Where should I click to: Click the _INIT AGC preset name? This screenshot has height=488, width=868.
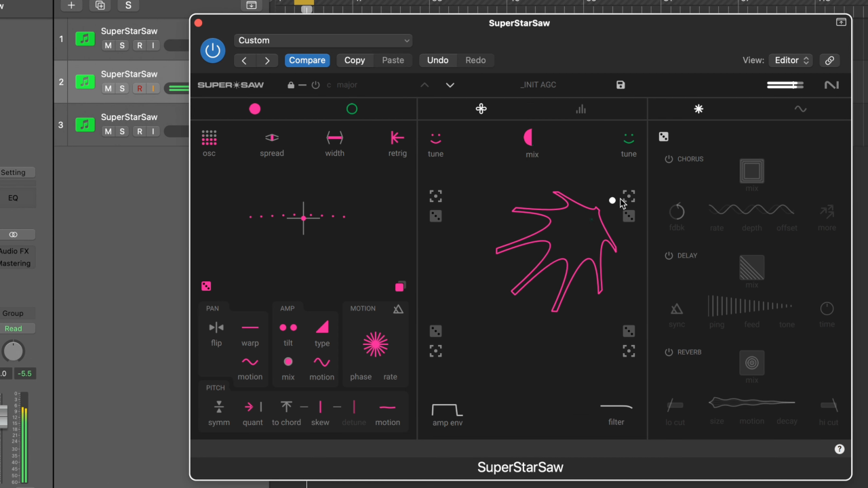[x=538, y=85]
